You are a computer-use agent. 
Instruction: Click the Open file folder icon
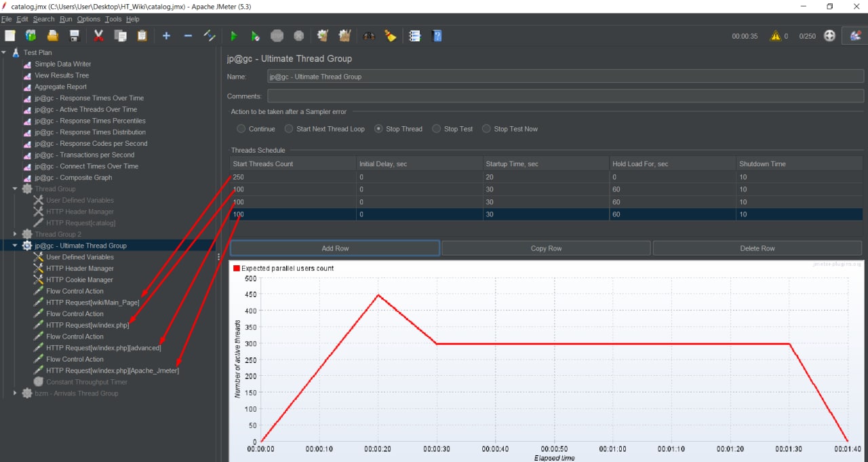point(52,35)
